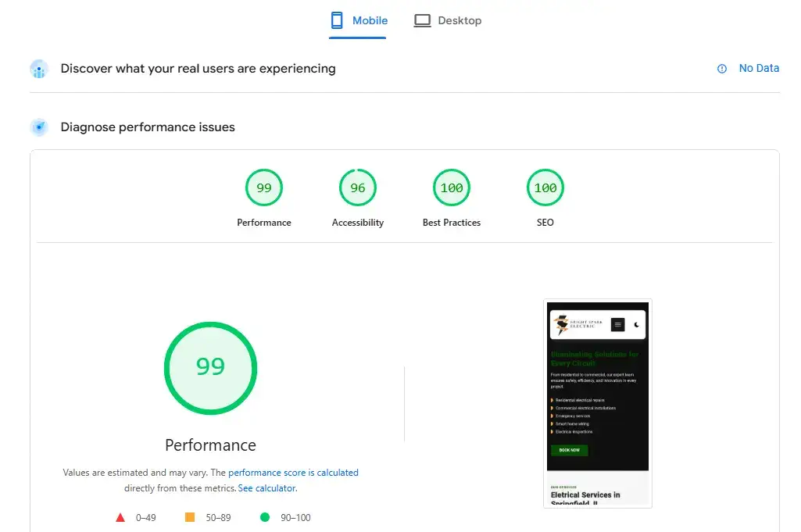Open the 'See calculator' link

(267, 488)
